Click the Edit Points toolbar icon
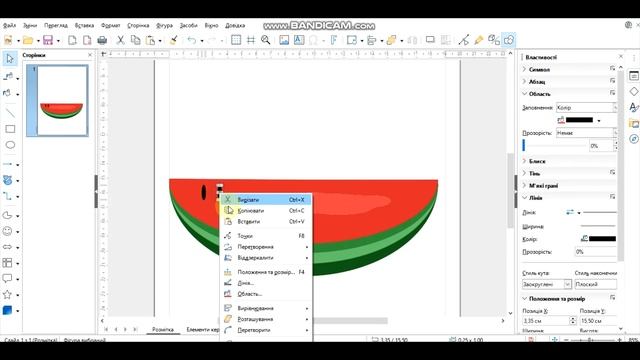This screenshot has height=360, width=640. [x=464, y=40]
